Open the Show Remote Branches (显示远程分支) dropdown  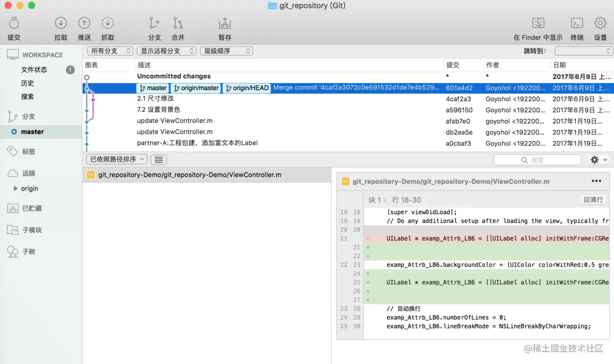(167, 51)
